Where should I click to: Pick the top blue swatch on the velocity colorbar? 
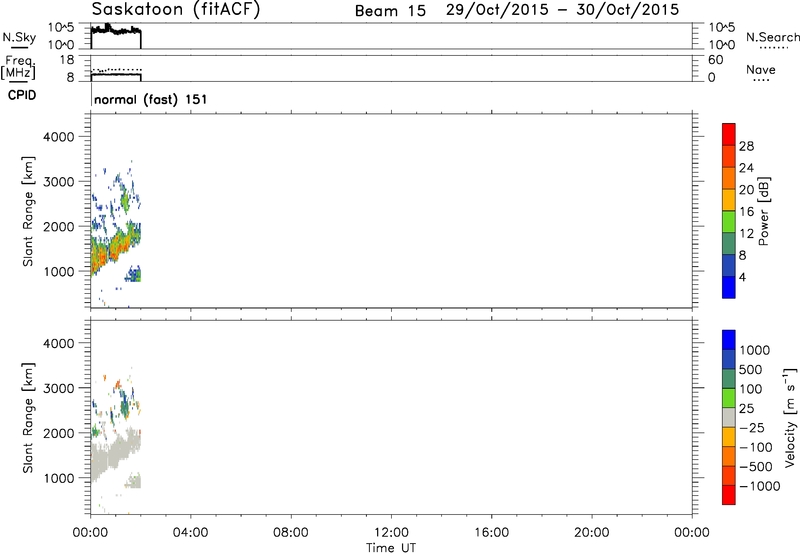[729, 340]
